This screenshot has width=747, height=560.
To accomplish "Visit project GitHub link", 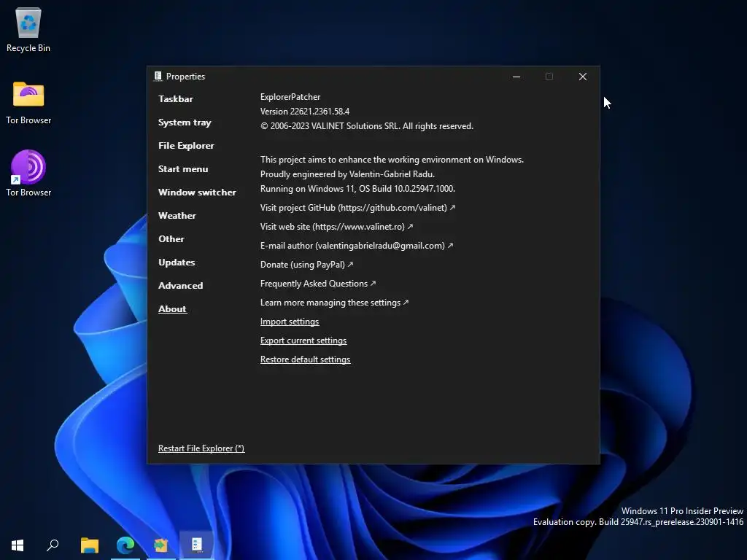I will pos(357,208).
